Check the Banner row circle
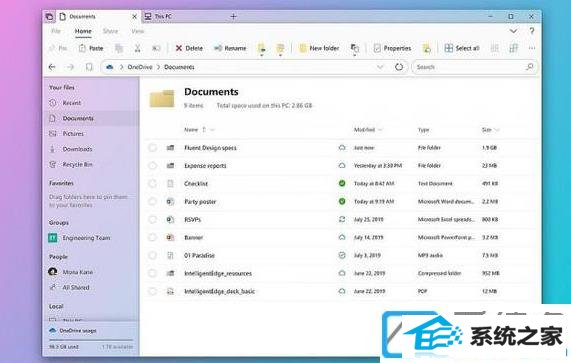571x363 pixels. (153, 237)
